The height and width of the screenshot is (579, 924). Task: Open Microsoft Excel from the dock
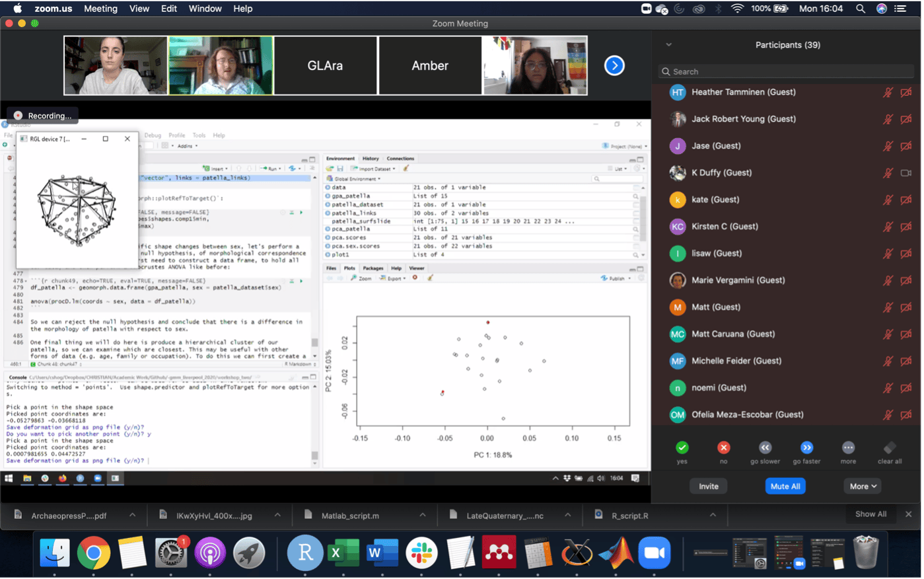click(x=343, y=553)
